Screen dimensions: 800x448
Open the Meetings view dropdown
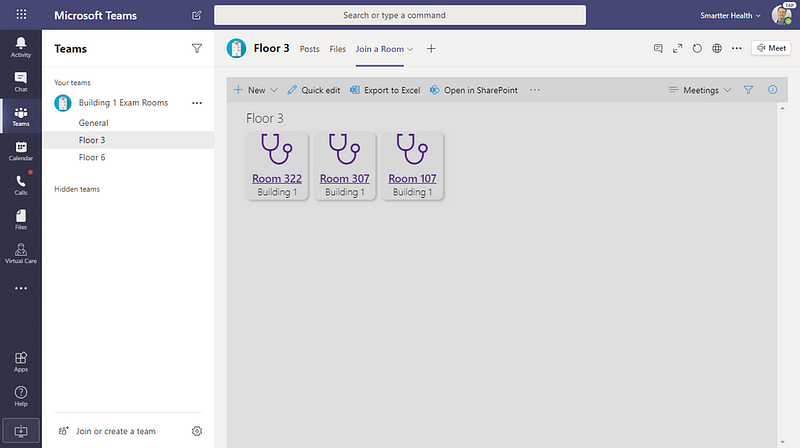(700, 90)
